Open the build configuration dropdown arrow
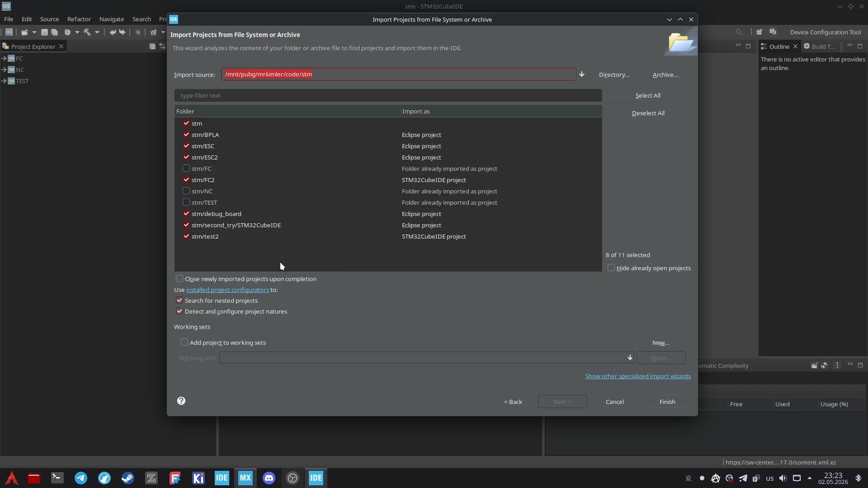This screenshot has width=868, height=488. (77, 32)
